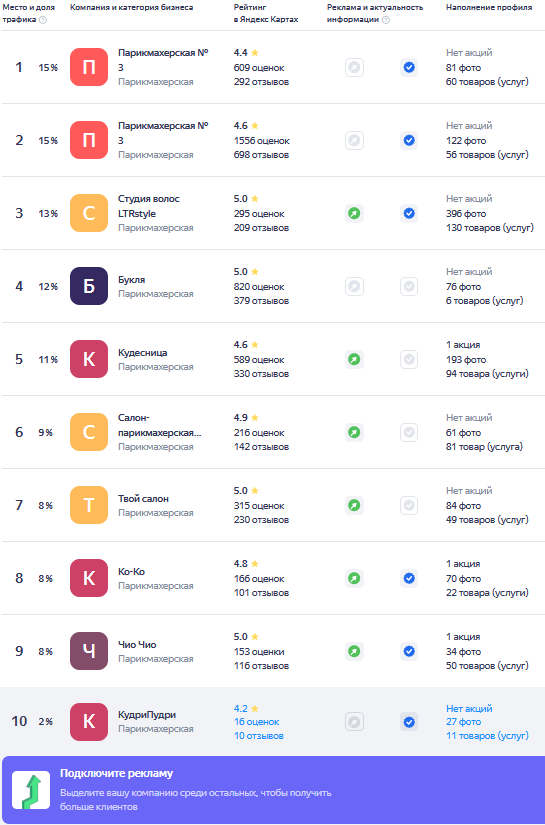Click the 'Ч' avatar of Чио Чио
The image size is (545, 825).
[89, 651]
